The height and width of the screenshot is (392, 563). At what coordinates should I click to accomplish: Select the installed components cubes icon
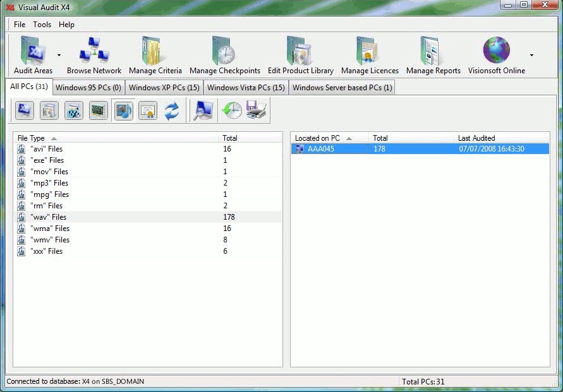pos(73,110)
